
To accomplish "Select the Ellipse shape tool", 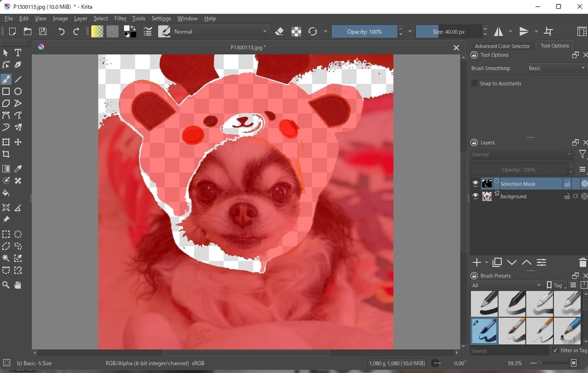I will tap(18, 91).
